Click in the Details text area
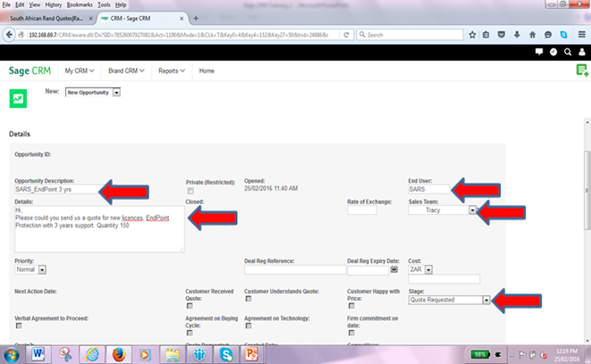 (x=99, y=229)
